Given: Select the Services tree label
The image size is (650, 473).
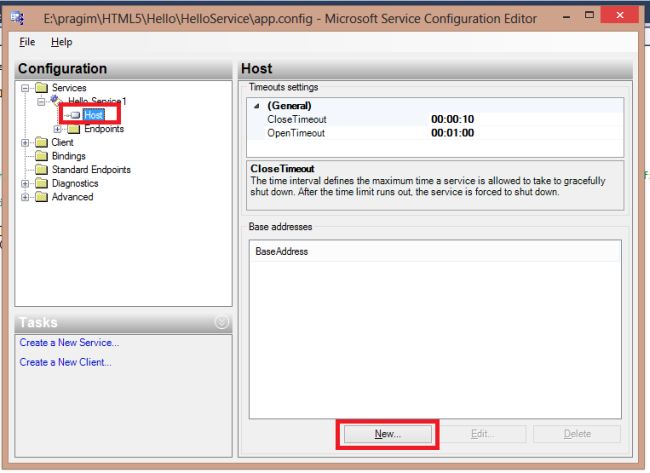Looking at the screenshot, I should click(69, 88).
